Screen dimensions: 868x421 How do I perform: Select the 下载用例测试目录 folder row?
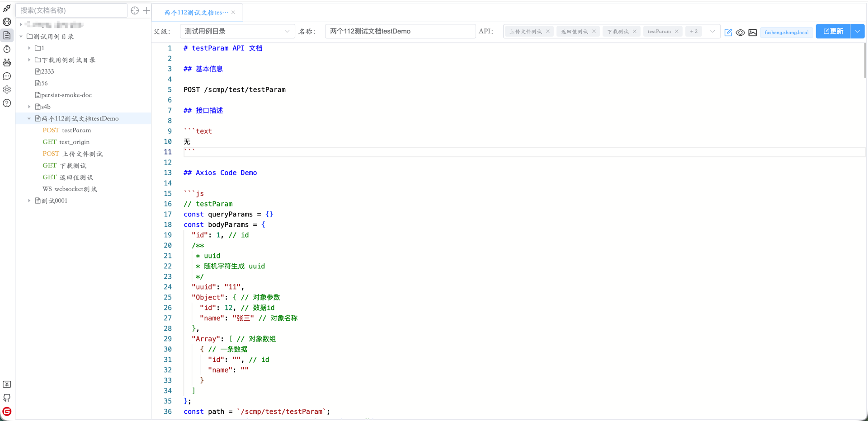[x=83, y=60]
